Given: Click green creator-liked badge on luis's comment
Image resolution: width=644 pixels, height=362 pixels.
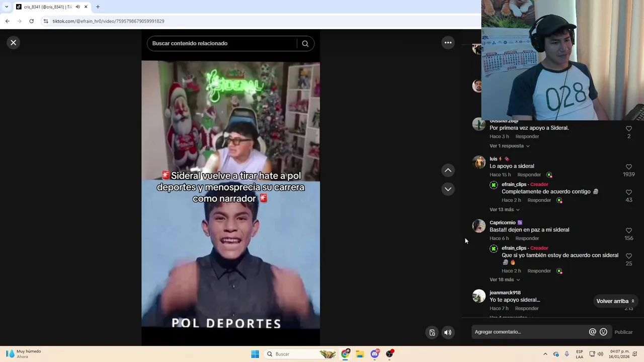Looking at the screenshot, I should [x=549, y=175].
